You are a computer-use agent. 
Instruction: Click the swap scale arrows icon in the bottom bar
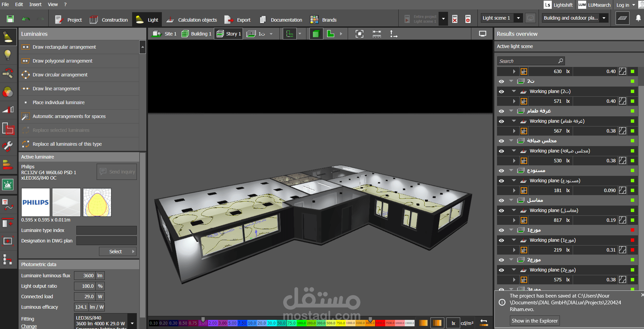tap(484, 323)
